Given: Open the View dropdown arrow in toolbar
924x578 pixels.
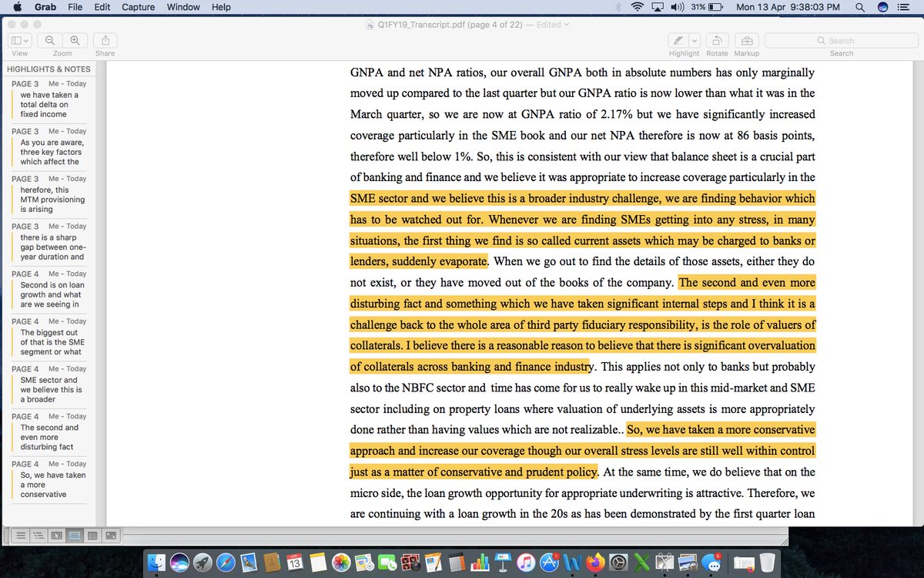Looking at the screenshot, I should (x=27, y=41).
